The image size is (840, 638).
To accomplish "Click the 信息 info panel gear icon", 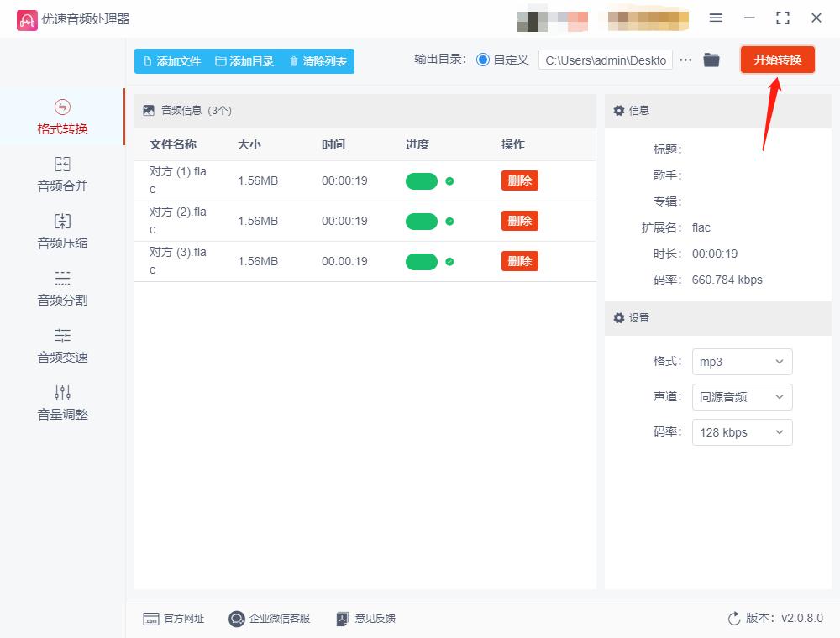I will [619, 110].
